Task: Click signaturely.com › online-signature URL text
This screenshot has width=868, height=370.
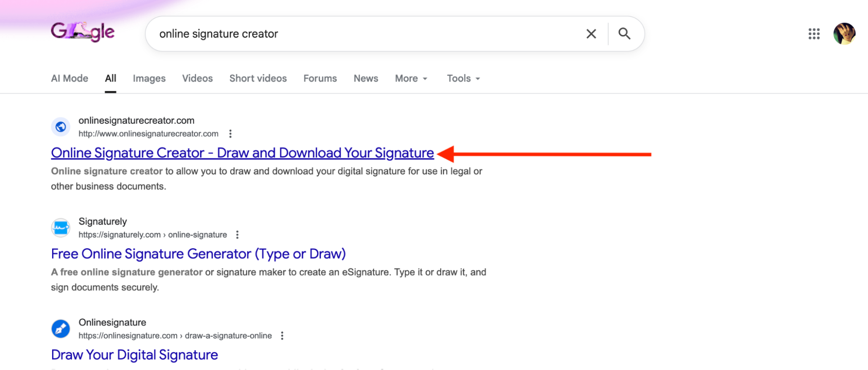Action: point(152,235)
